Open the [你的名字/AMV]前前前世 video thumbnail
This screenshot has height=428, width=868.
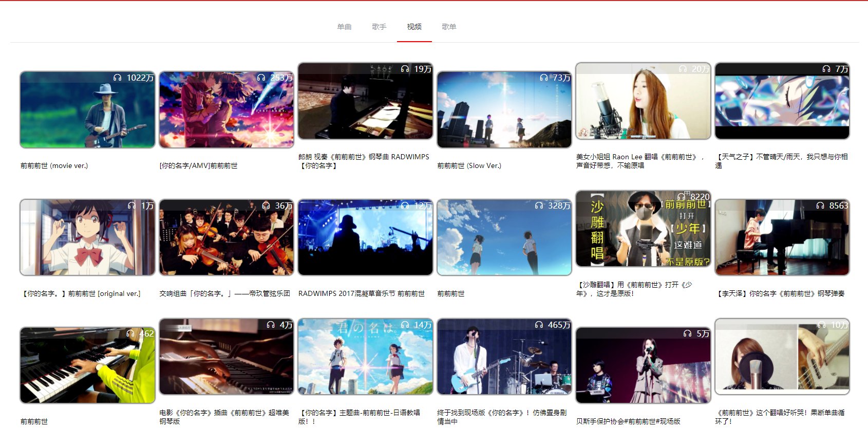coord(227,109)
